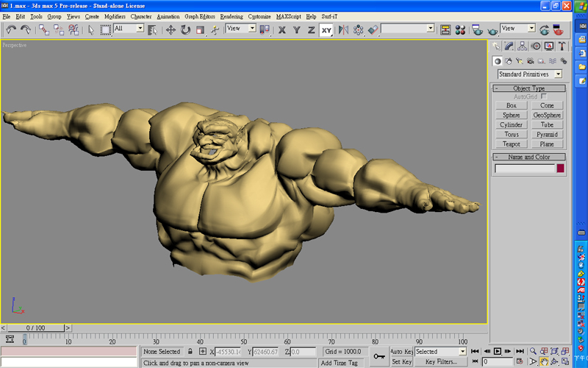This screenshot has width=588, height=368.
Task: Create a GeoSphere primitive
Action: pos(547,115)
